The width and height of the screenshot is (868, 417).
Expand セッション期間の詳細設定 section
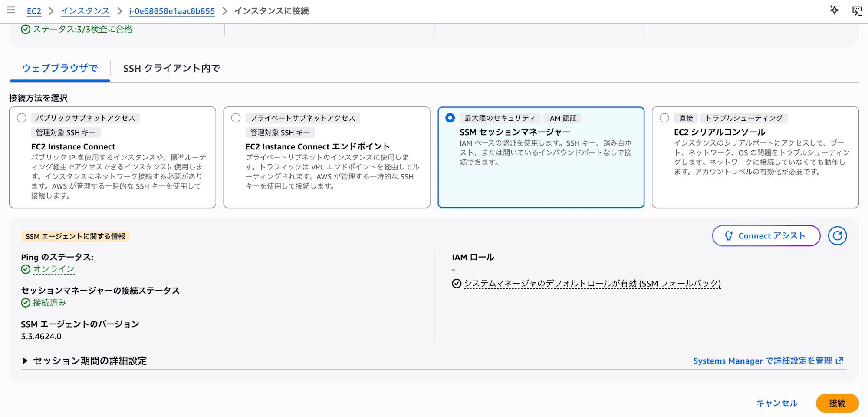[84, 361]
